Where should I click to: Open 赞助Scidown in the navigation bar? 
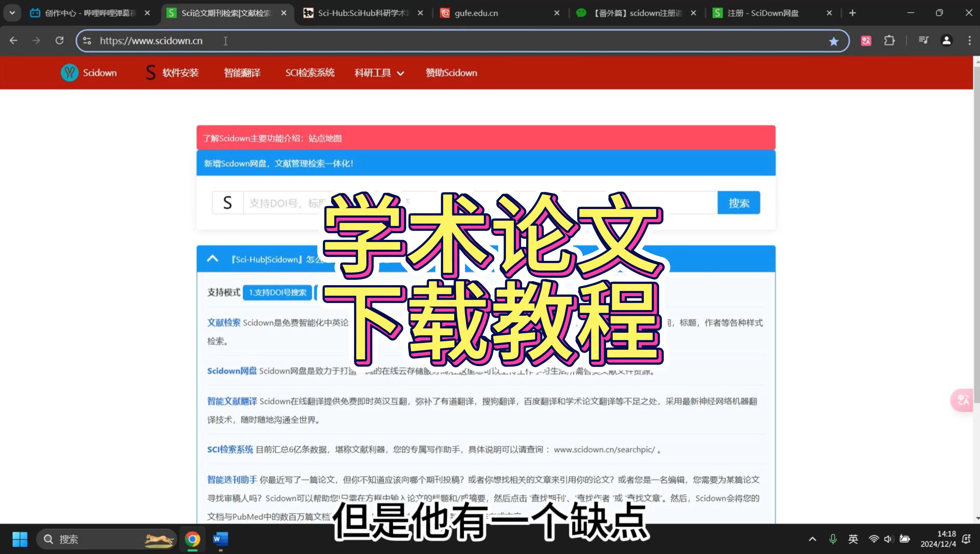pos(451,73)
